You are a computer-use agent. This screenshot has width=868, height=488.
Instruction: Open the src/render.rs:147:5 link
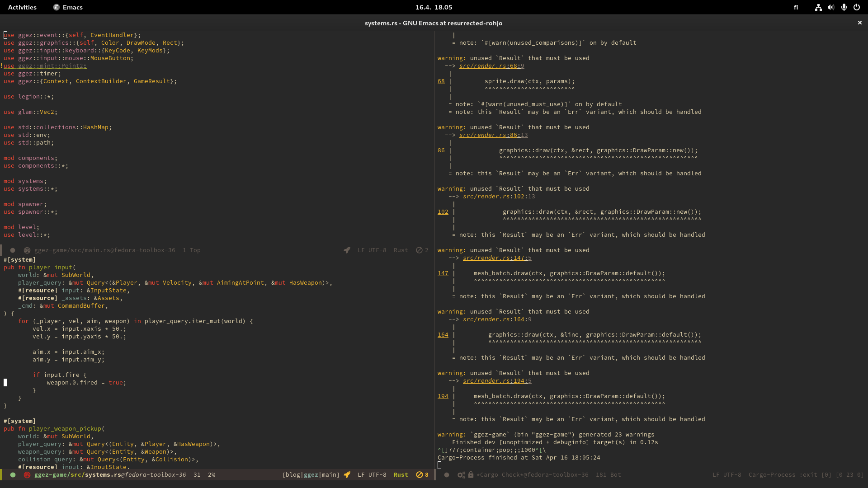pyautogui.click(x=497, y=258)
